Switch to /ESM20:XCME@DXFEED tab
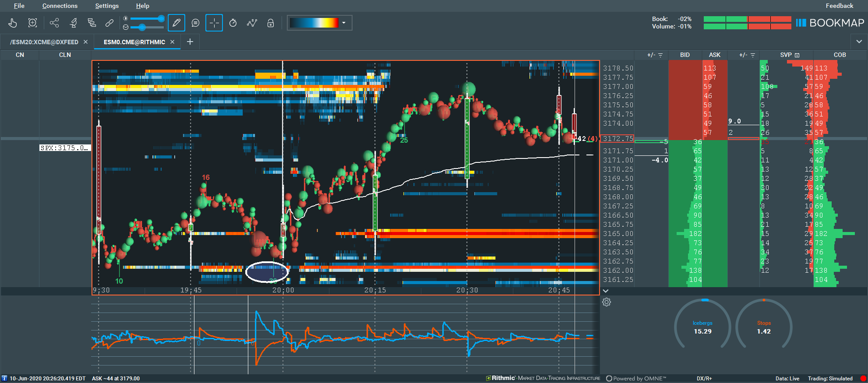Image resolution: width=868 pixels, height=383 pixels. (x=44, y=42)
